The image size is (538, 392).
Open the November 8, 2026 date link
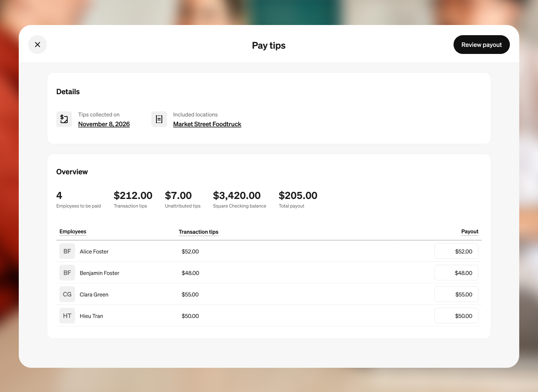point(104,124)
